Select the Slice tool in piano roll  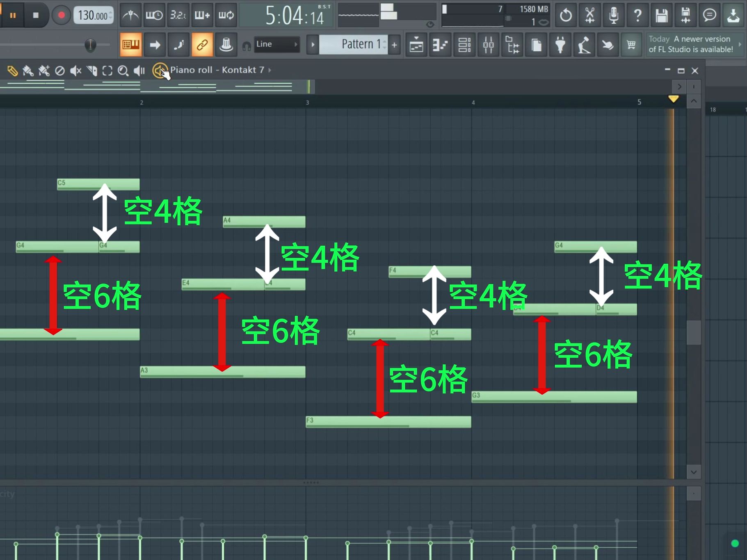pos(92,71)
